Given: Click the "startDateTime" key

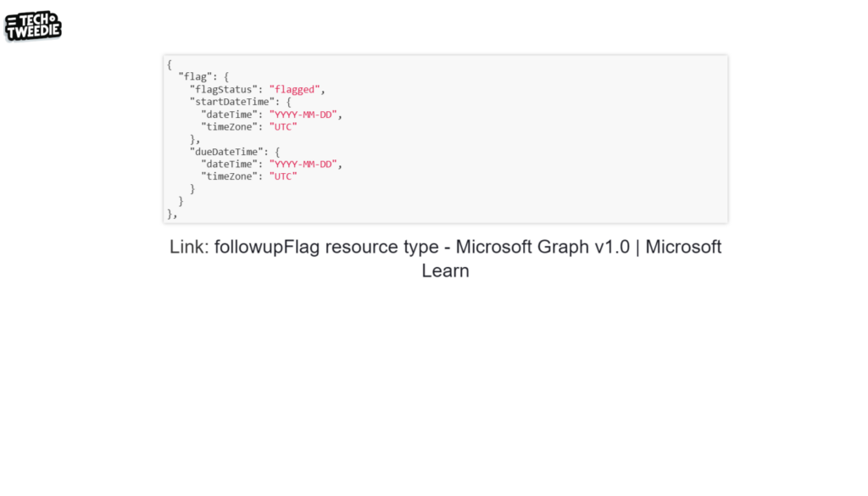Looking at the screenshot, I should (231, 102).
